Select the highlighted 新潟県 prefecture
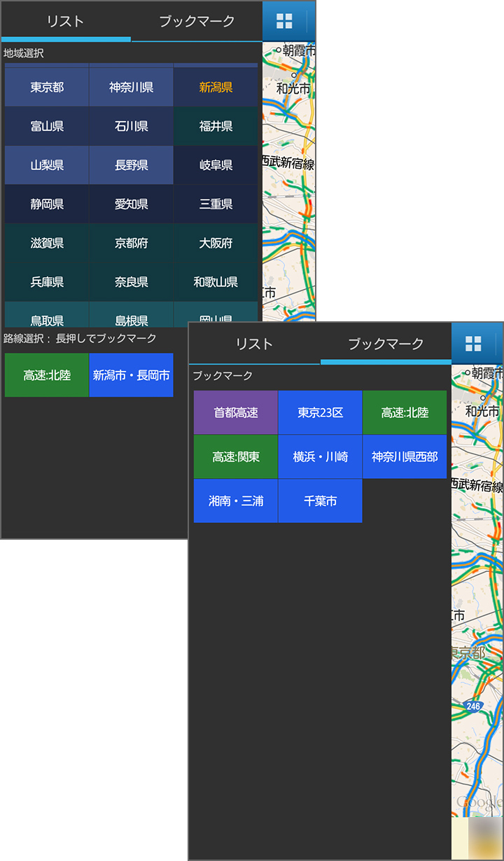 click(x=216, y=87)
